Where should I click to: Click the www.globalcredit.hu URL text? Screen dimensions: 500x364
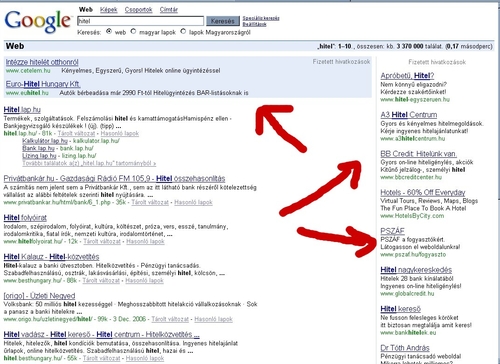[407, 294]
